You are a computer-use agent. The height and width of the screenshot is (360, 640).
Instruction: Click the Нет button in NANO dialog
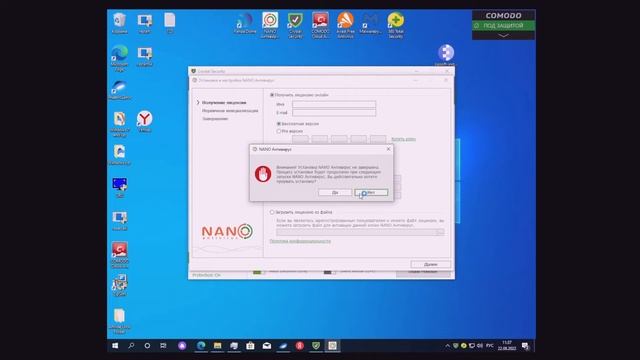pyautogui.click(x=371, y=192)
